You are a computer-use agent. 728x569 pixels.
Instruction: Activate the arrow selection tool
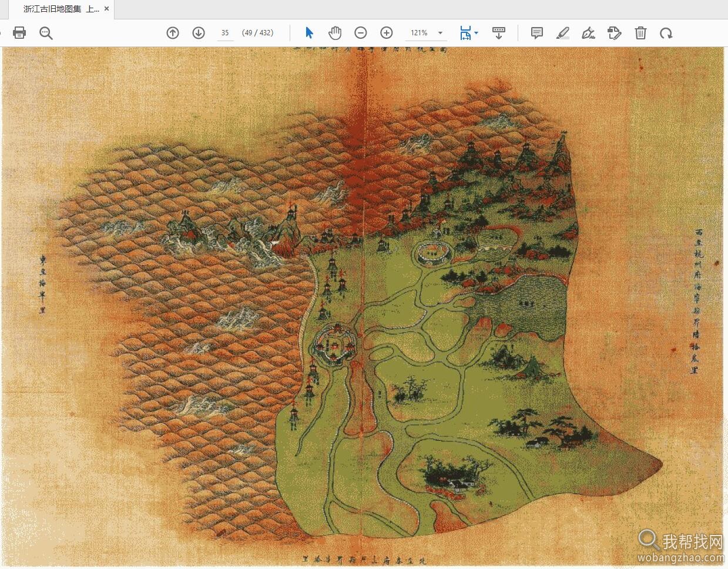point(309,33)
